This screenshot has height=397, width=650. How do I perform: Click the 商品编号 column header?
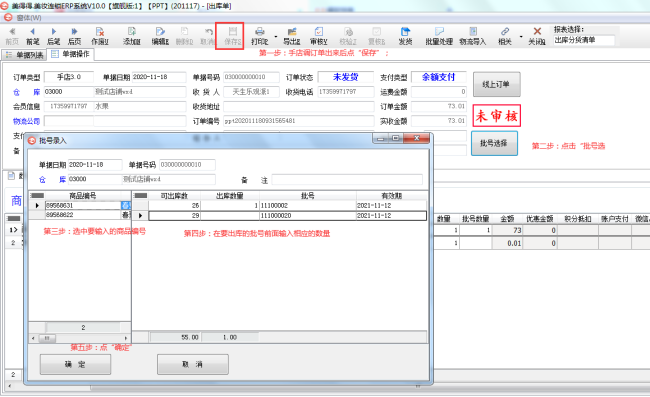[82, 196]
